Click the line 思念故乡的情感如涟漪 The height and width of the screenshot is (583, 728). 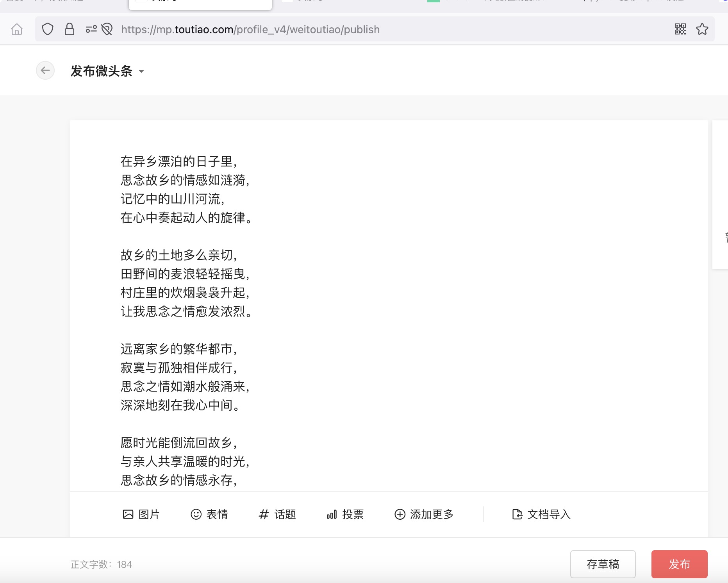click(x=185, y=180)
